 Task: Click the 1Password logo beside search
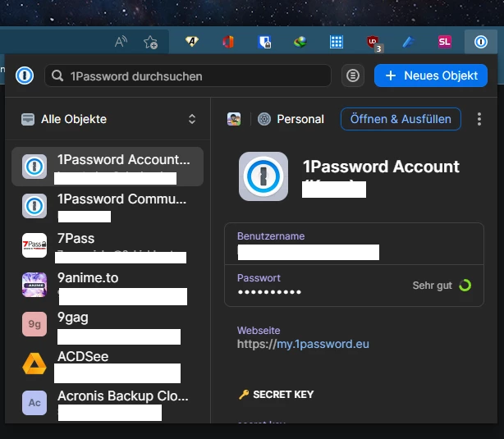(x=25, y=75)
